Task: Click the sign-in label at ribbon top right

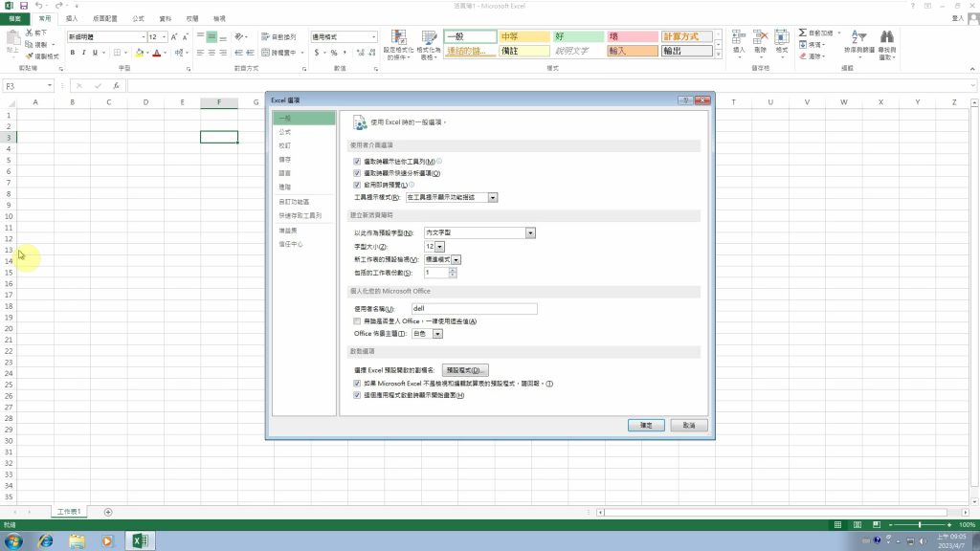Action: point(957,19)
